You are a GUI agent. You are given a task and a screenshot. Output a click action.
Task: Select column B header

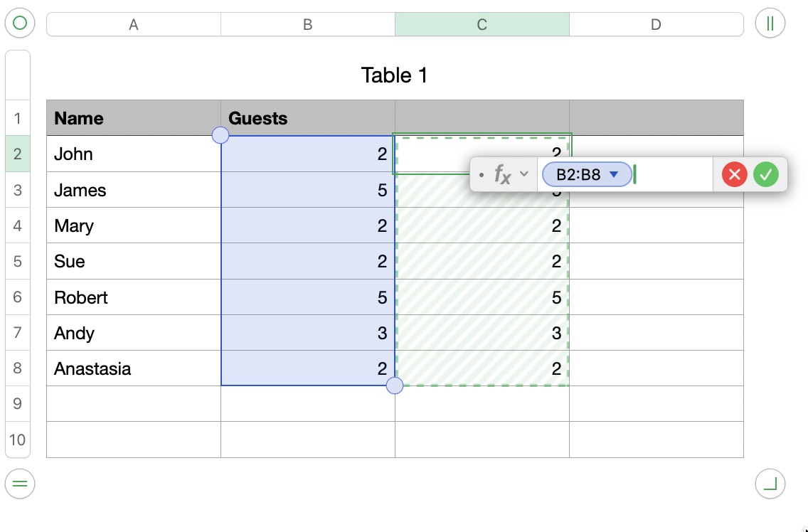pyautogui.click(x=307, y=25)
